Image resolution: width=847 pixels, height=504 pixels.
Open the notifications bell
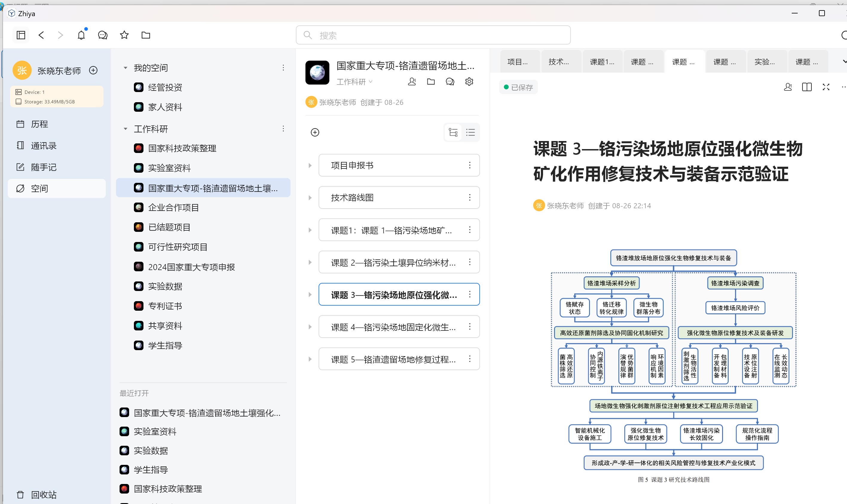81,35
